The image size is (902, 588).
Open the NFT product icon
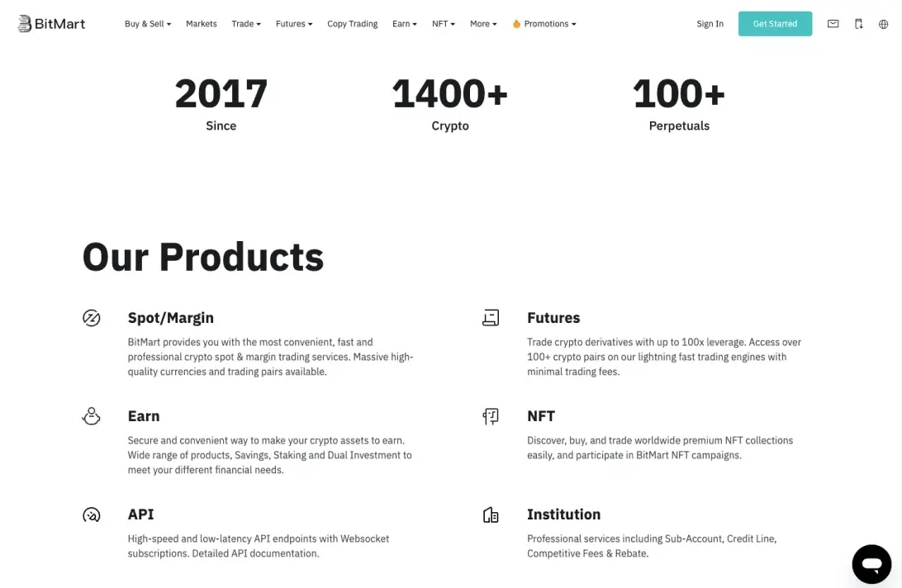point(491,415)
